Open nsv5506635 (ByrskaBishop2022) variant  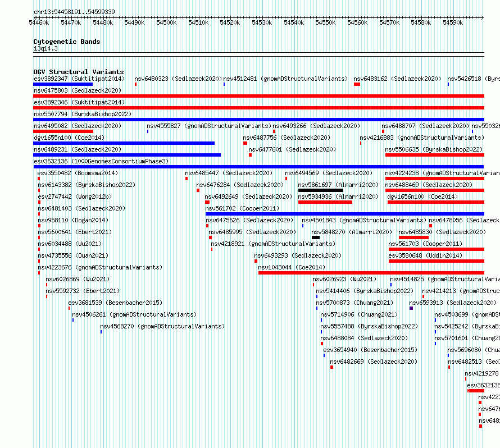coord(434,149)
